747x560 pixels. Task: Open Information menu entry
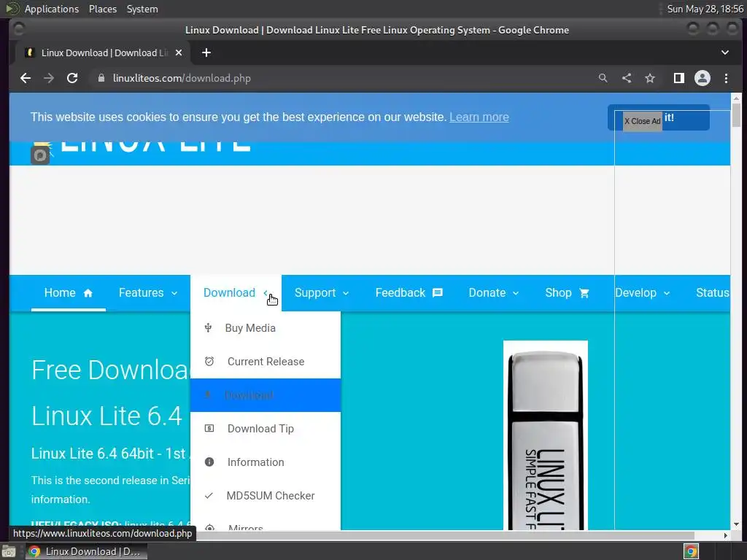tap(266, 462)
